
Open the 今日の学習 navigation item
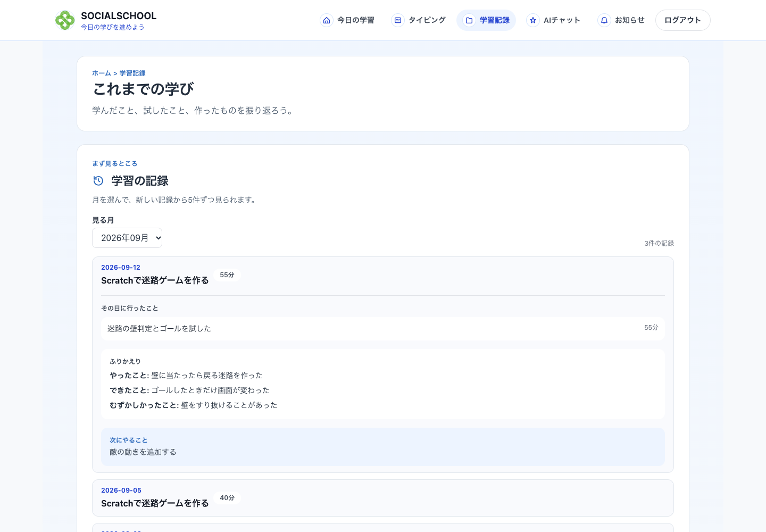[348, 20]
